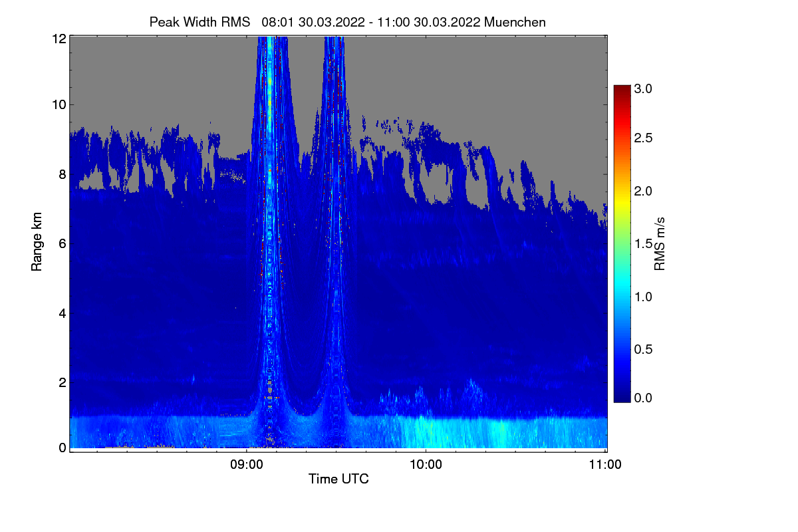
Task: Click the colorbar value '1.5'
Action: pos(643,243)
